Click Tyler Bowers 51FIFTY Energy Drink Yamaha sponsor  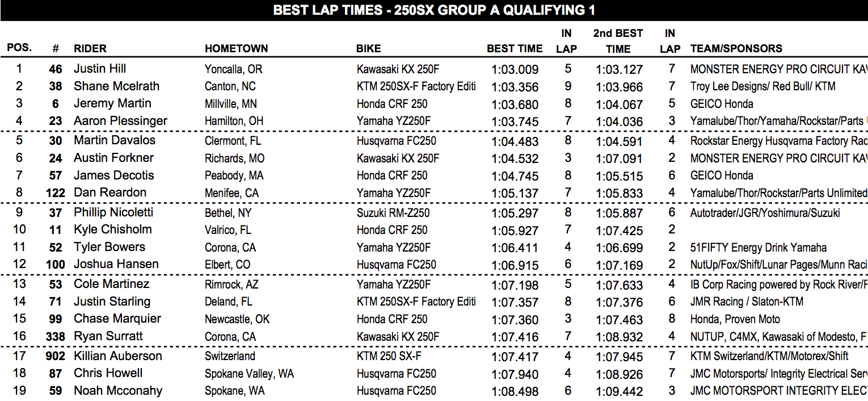[x=759, y=248]
